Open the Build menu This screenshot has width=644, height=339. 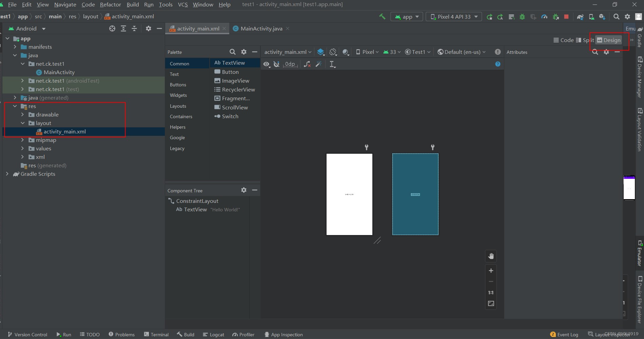[x=133, y=4]
